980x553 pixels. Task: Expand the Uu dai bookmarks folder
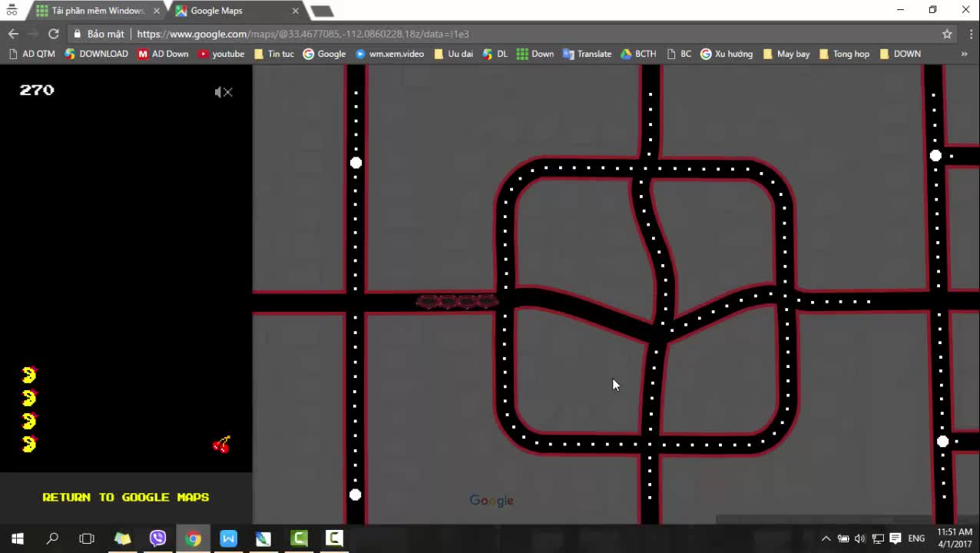(453, 54)
